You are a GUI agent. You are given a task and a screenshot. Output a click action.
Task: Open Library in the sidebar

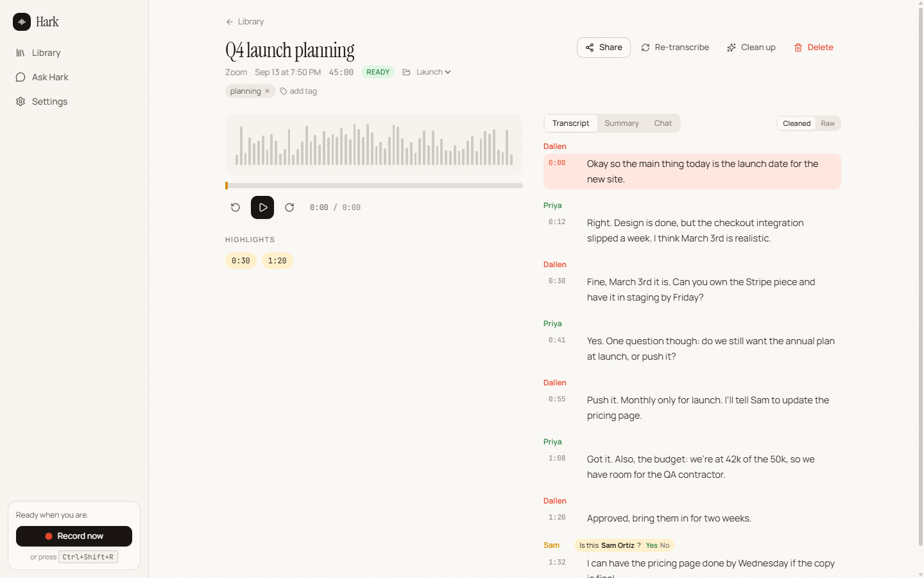coord(74,53)
